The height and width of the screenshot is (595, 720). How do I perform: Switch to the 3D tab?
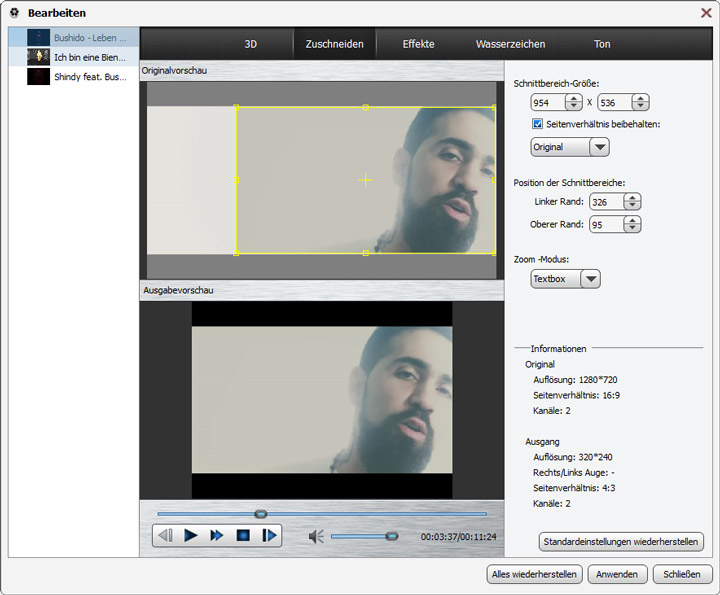250,44
